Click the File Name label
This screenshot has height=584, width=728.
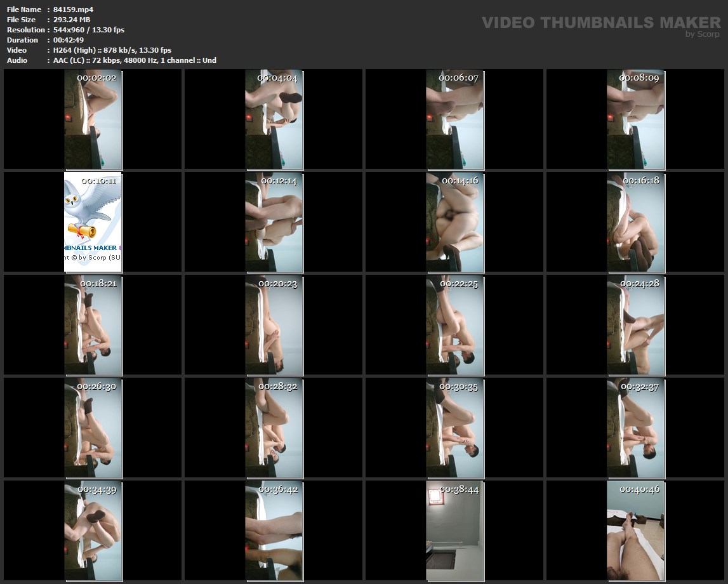pos(24,10)
